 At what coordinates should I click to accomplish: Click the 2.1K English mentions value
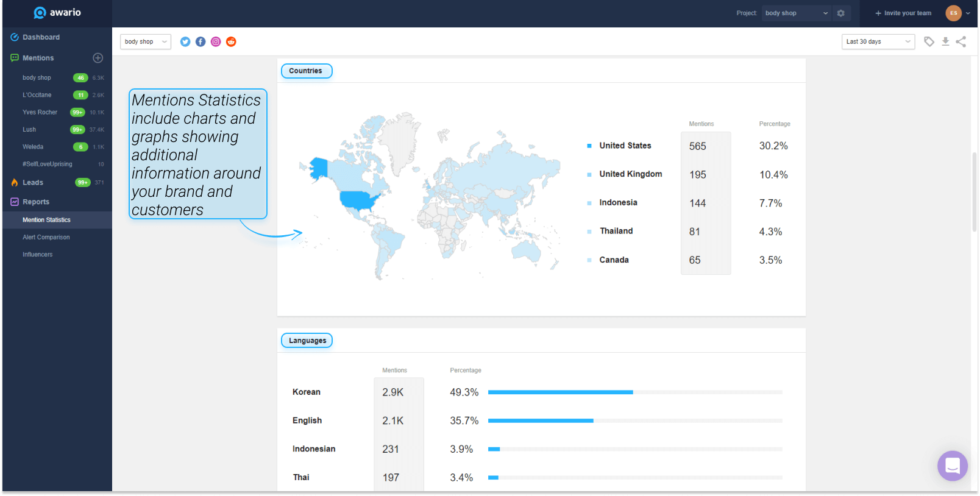pyautogui.click(x=393, y=421)
